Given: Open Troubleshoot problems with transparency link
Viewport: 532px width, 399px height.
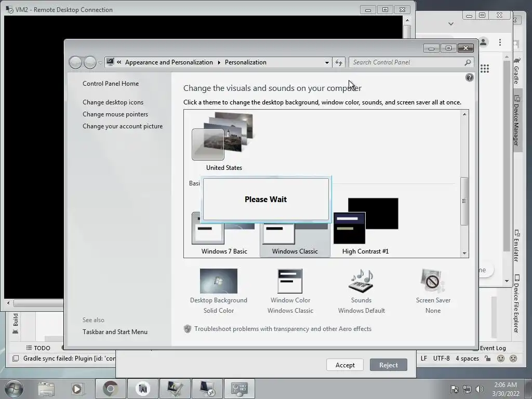Looking at the screenshot, I should pos(283,329).
